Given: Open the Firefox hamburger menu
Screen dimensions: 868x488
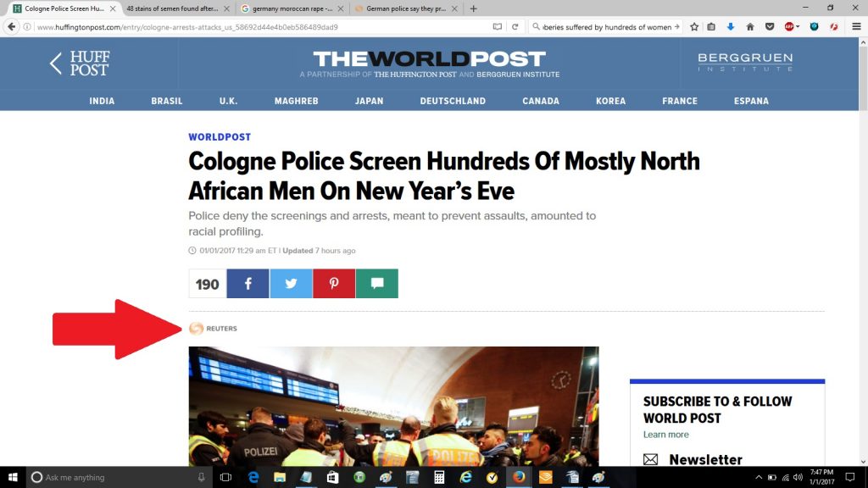Looking at the screenshot, I should click(856, 26).
